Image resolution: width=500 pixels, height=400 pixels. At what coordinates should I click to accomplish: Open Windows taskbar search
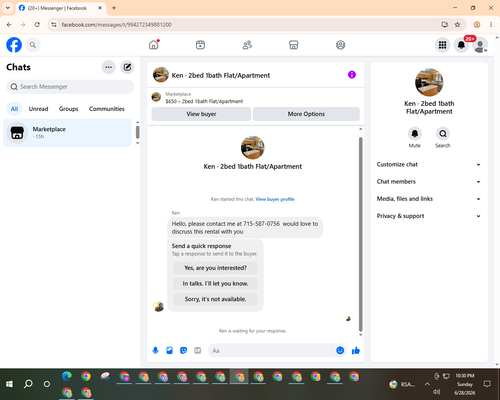click(x=28, y=384)
